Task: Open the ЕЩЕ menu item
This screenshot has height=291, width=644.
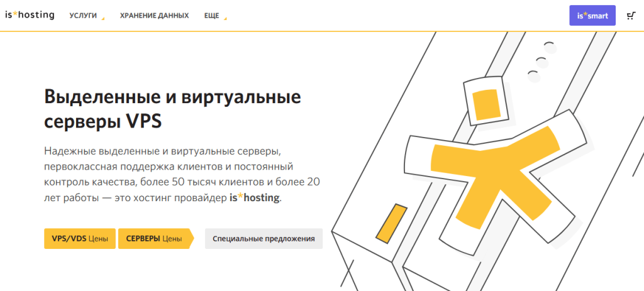Action: (x=212, y=16)
